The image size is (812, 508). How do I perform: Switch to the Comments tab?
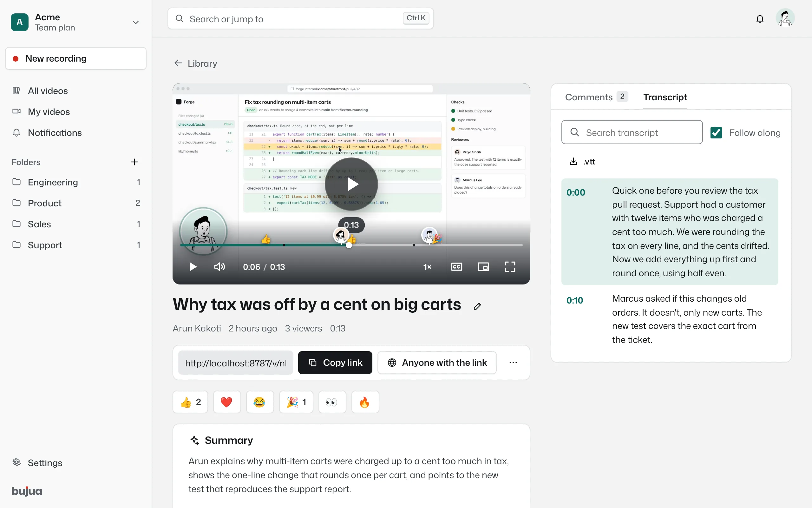(596, 97)
